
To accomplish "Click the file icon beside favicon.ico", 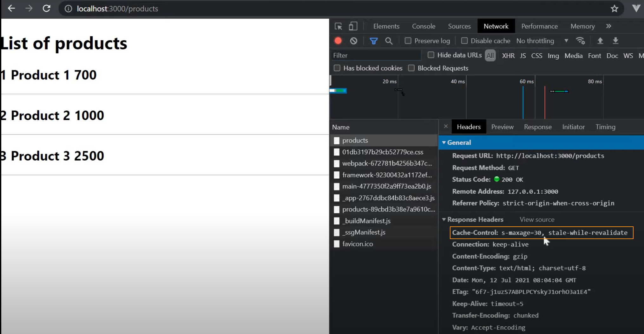I will (x=337, y=244).
